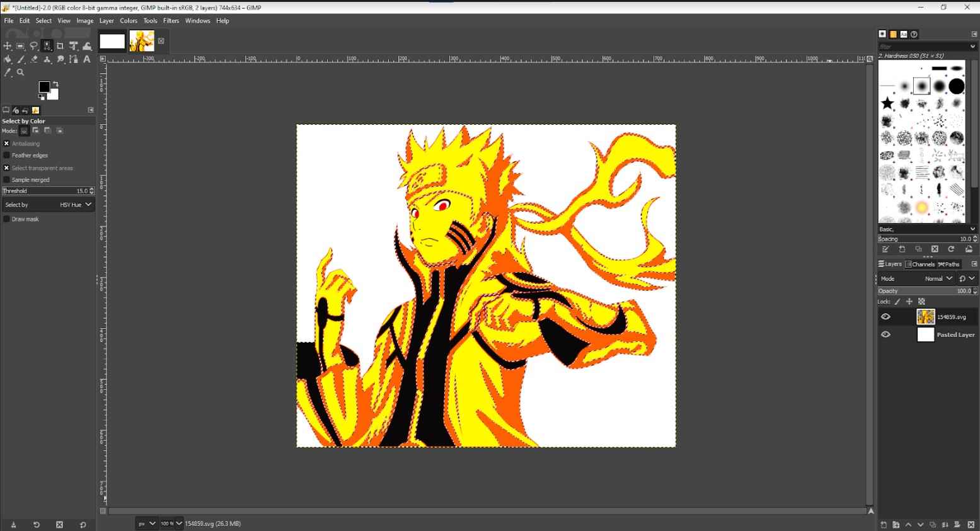Hide the Pasted Layer
The height and width of the screenshot is (531, 980).
click(885, 334)
